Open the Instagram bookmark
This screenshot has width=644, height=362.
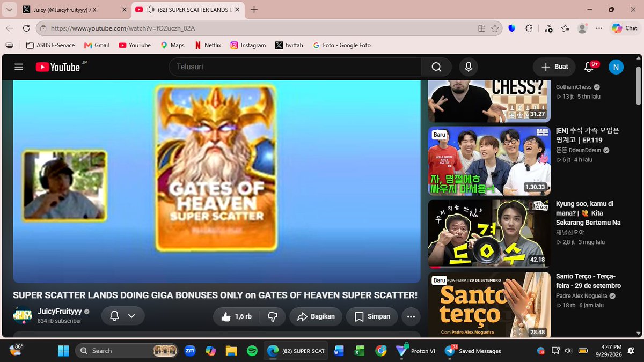(x=248, y=45)
